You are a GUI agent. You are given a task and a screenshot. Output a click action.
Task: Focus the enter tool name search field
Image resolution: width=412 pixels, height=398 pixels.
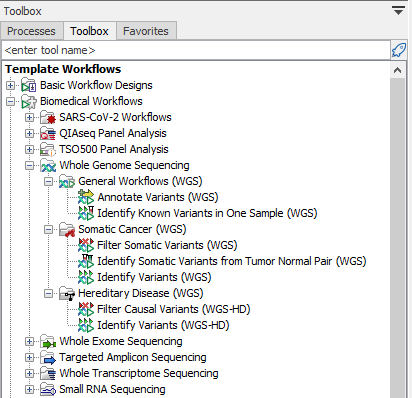coord(196,50)
